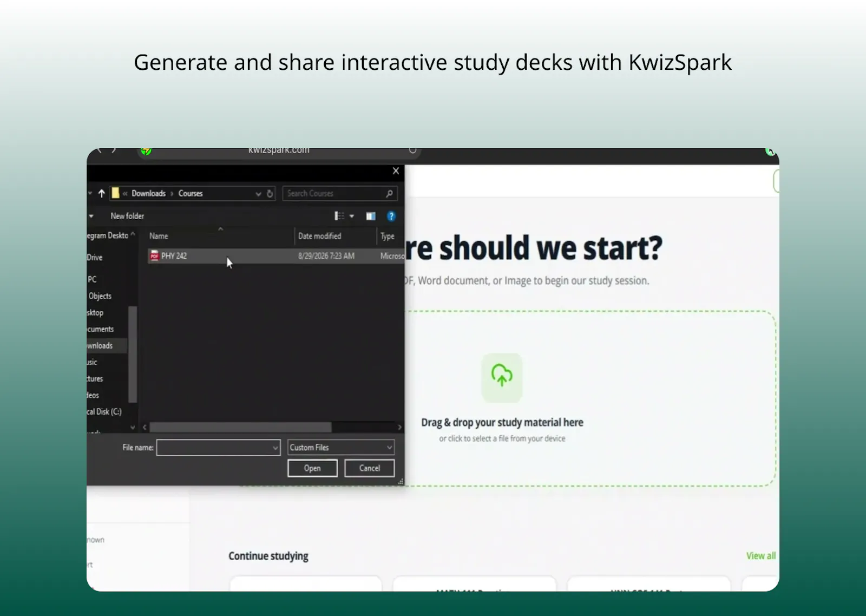The width and height of the screenshot is (866, 616).
Task: Refresh the Courses folder listing
Action: (x=270, y=193)
